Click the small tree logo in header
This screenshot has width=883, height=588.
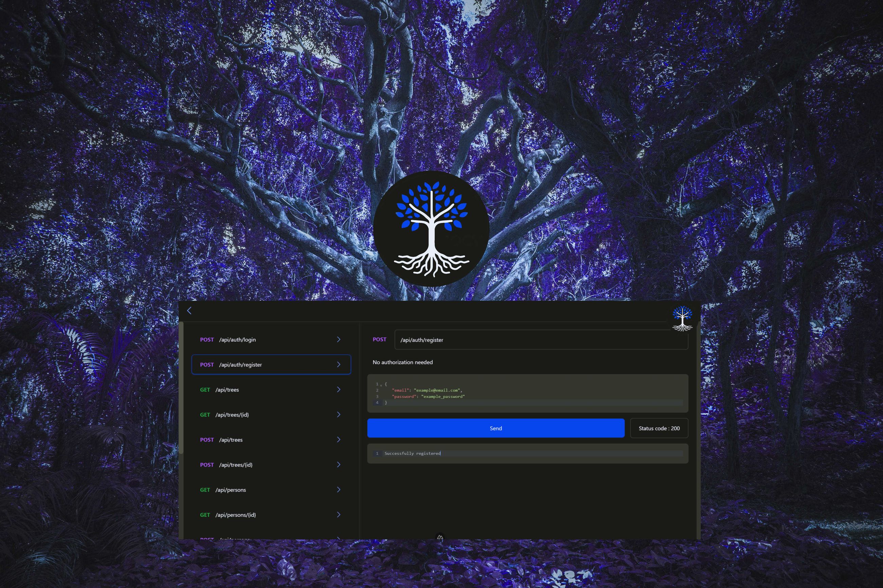pos(682,318)
